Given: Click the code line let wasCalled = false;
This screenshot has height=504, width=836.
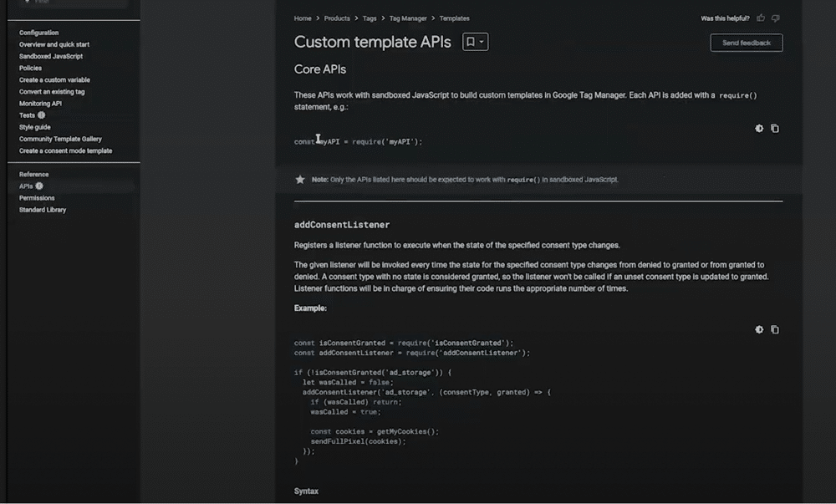Looking at the screenshot, I should (x=348, y=382).
